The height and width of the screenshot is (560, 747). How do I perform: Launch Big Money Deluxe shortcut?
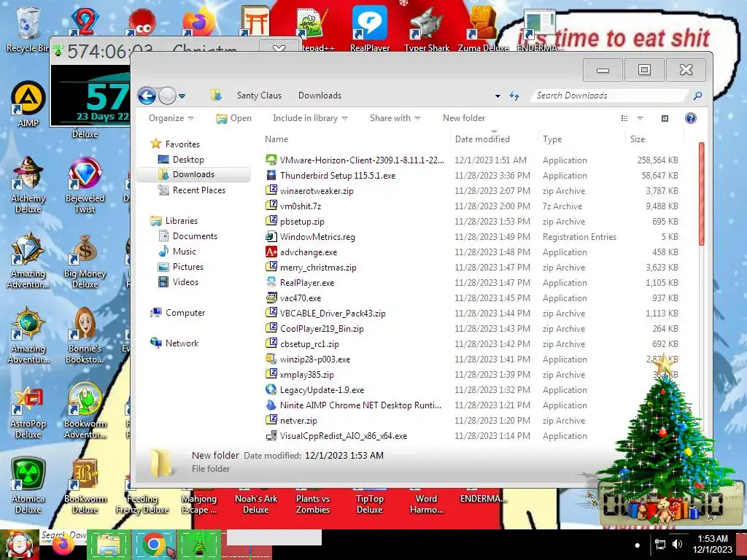(x=85, y=260)
